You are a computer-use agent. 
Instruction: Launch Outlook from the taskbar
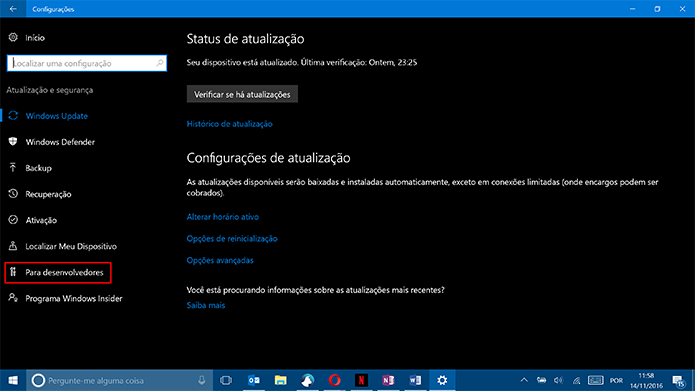click(254, 380)
